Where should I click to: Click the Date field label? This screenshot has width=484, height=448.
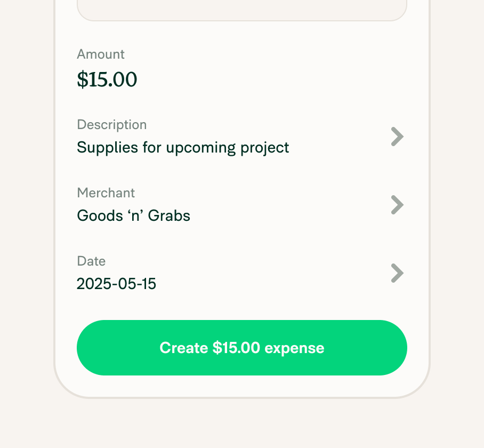[x=91, y=261]
